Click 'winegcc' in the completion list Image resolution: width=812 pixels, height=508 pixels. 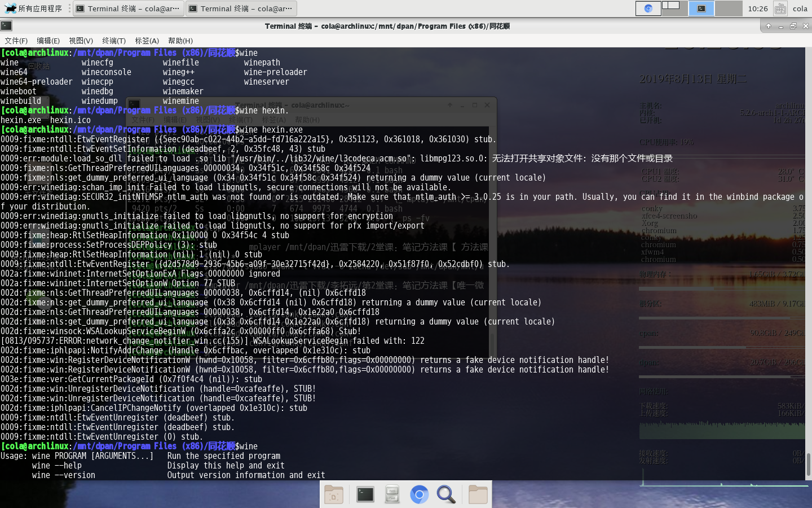178,82
